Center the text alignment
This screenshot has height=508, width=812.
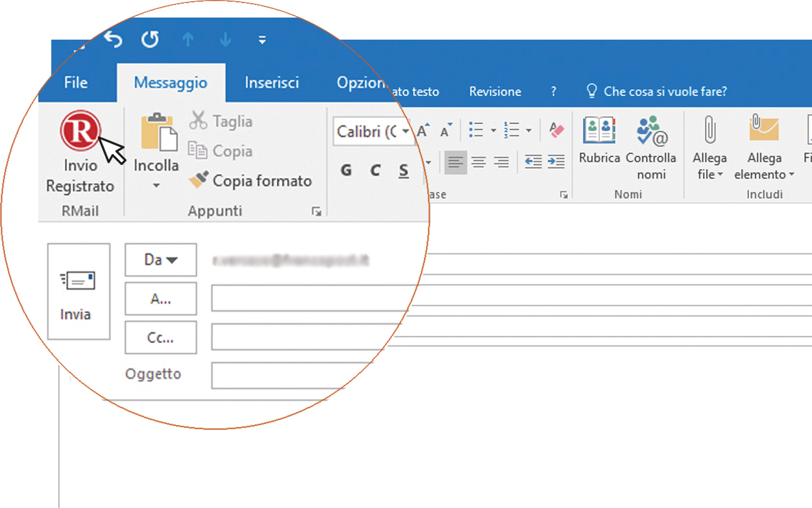[x=478, y=162]
